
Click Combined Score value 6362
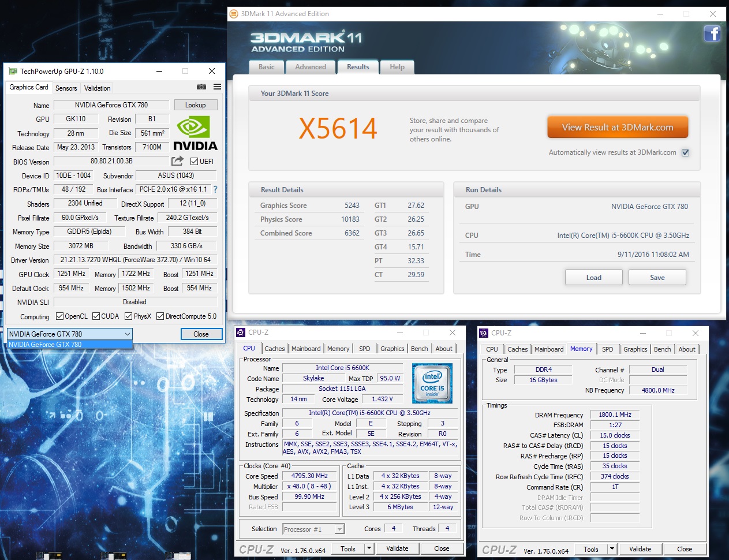352,233
